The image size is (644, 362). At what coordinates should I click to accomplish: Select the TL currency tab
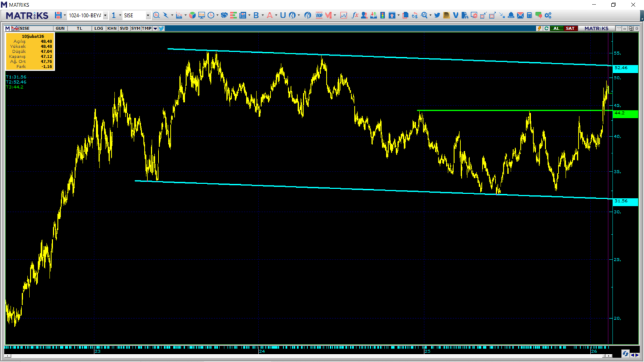(x=80, y=28)
